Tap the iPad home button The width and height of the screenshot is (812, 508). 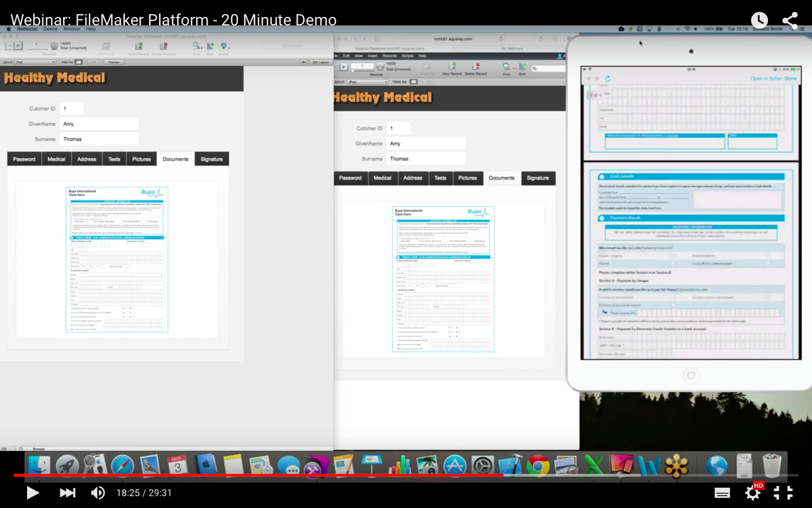click(691, 375)
